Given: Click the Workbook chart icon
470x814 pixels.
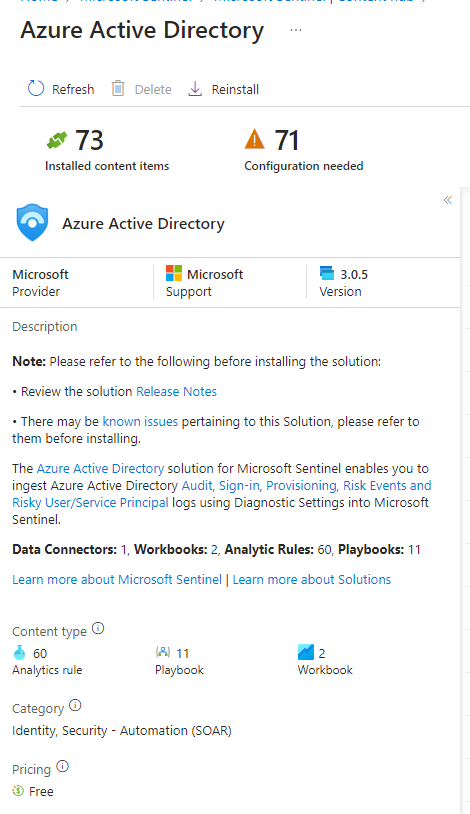Looking at the screenshot, I should (x=306, y=652).
